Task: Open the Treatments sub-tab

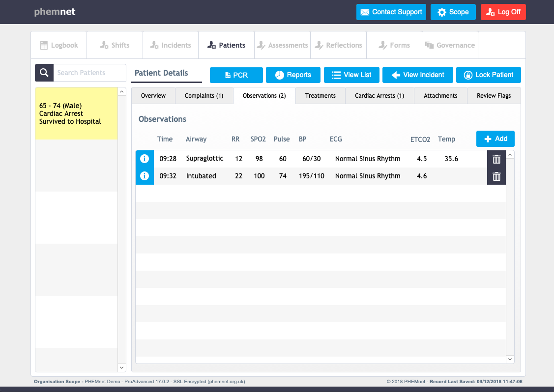Action: pos(321,96)
